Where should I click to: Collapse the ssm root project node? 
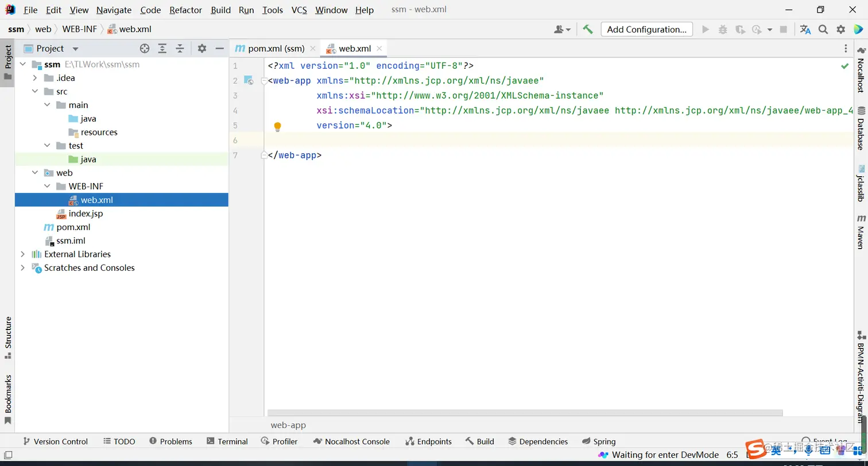tap(22, 64)
